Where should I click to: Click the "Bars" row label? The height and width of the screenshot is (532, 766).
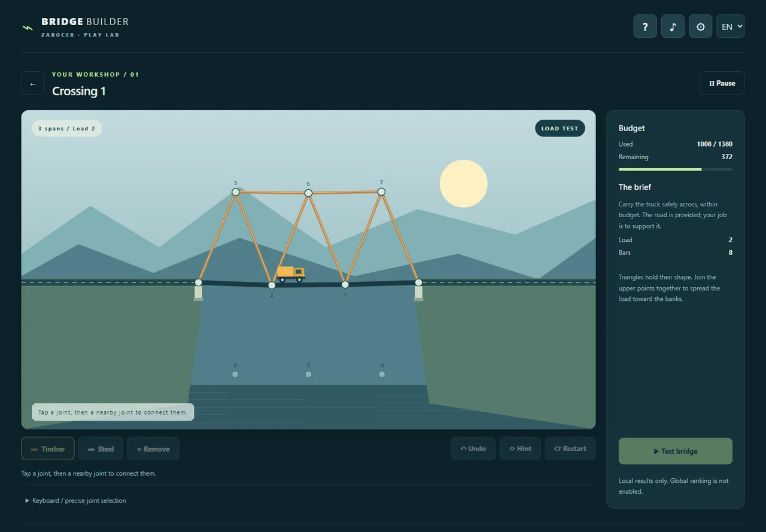[x=625, y=253]
